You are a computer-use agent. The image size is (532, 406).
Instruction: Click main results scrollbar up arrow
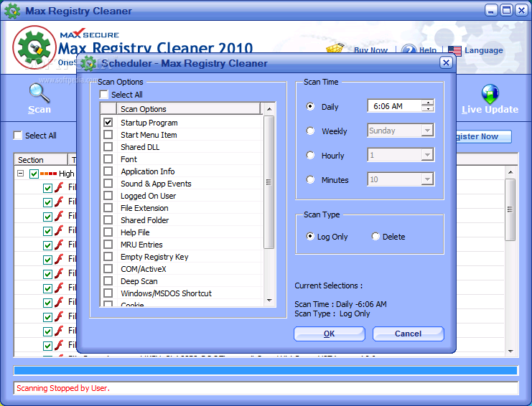pyautogui.click(x=510, y=172)
